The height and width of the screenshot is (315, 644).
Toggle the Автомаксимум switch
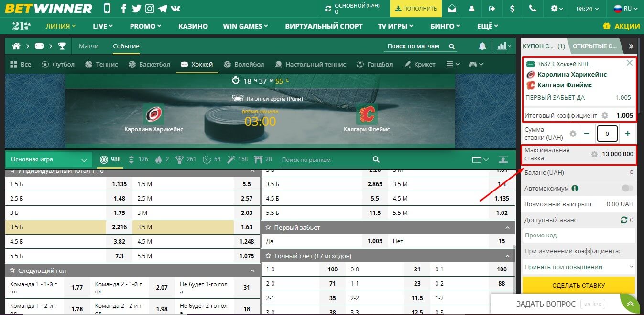coord(627,188)
